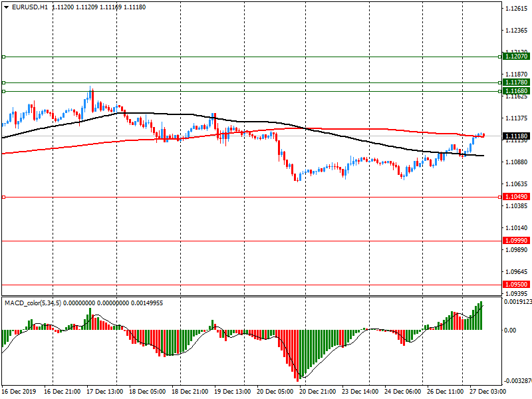Select the 1.09500 red price label

[x=516, y=285]
